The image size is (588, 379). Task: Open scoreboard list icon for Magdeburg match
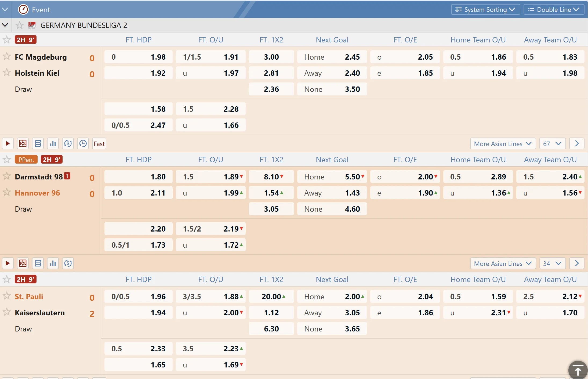tap(38, 144)
